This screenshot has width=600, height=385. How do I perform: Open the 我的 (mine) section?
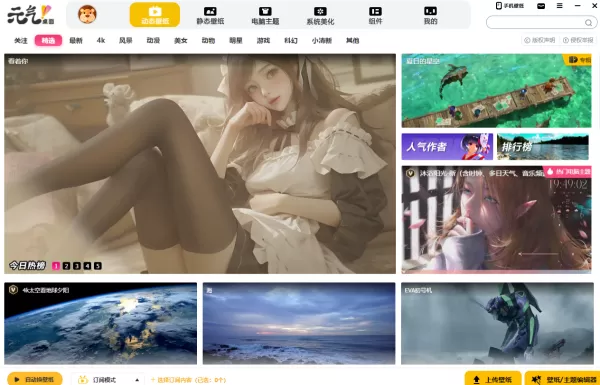click(430, 16)
